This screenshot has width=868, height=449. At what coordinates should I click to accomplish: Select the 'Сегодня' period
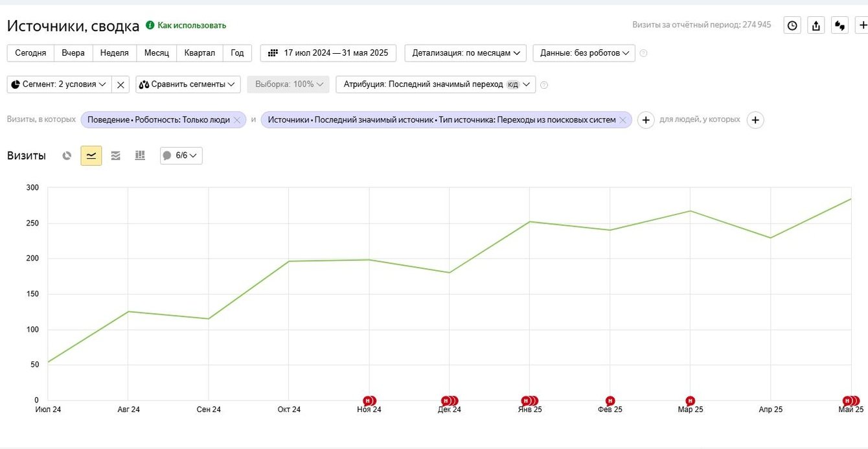pyautogui.click(x=30, y=53)
